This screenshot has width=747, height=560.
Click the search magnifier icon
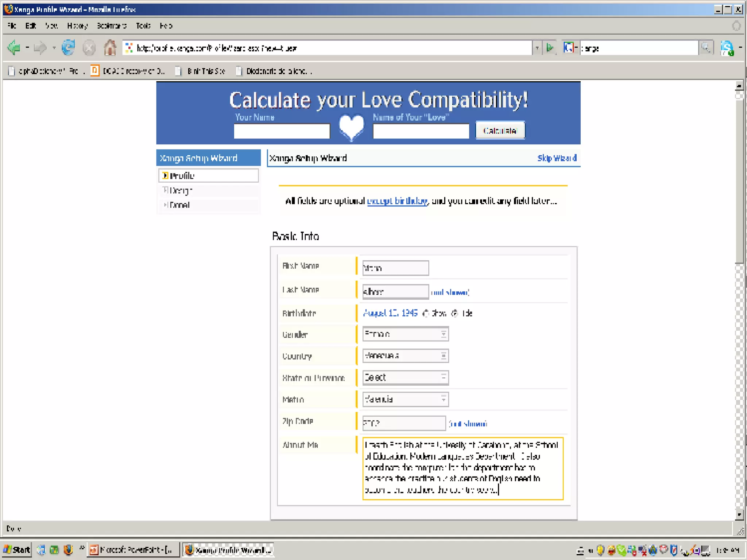point(706,48)
